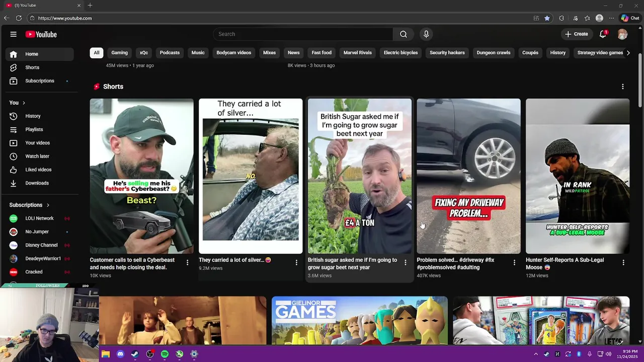This screenshot has width=644, height=362.
Task: Click the volume icon in system tray
Action: pos(608,354)
